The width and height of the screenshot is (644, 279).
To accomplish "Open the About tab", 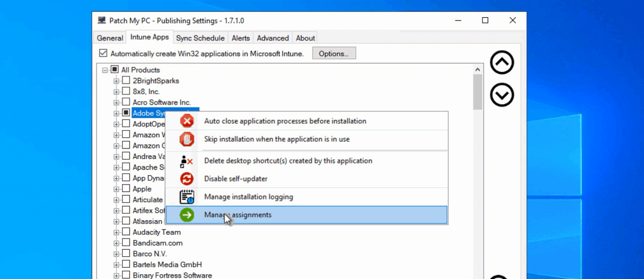I will (305, 38).
